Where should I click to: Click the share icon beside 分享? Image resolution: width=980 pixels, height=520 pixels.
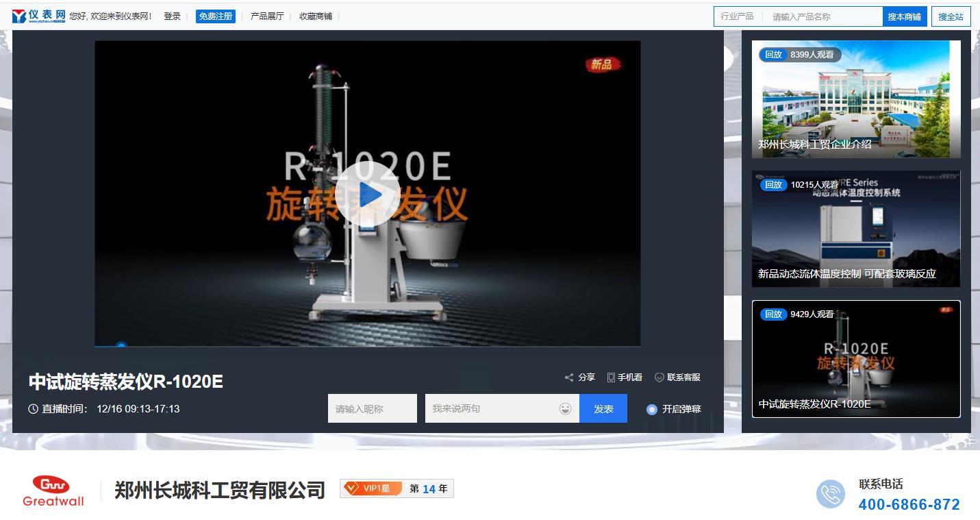pos(568,377)
